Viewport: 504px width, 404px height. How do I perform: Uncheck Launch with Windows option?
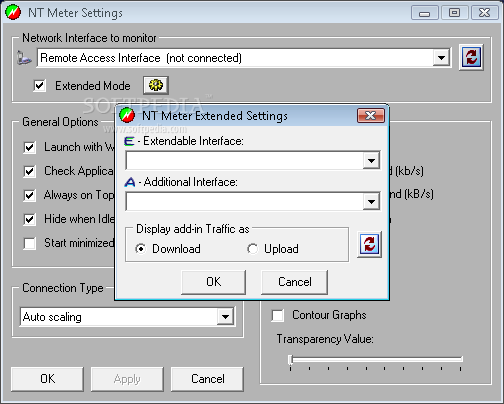(30, 147)
